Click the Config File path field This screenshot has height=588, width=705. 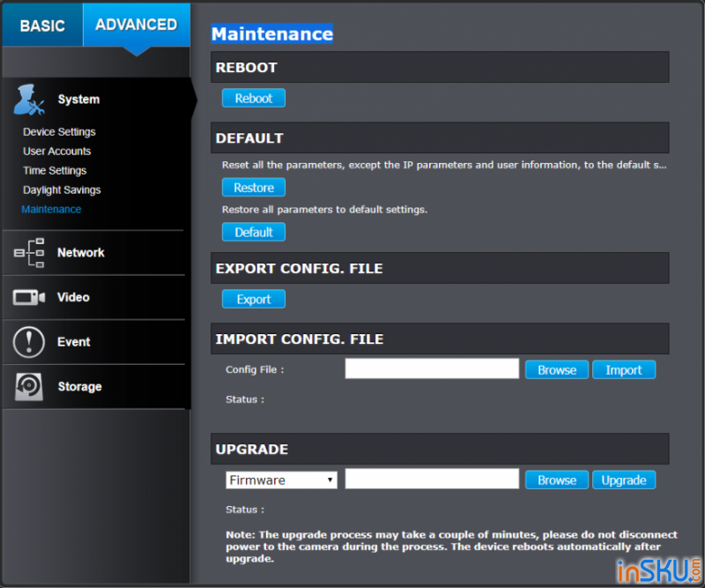pos(432,368)
